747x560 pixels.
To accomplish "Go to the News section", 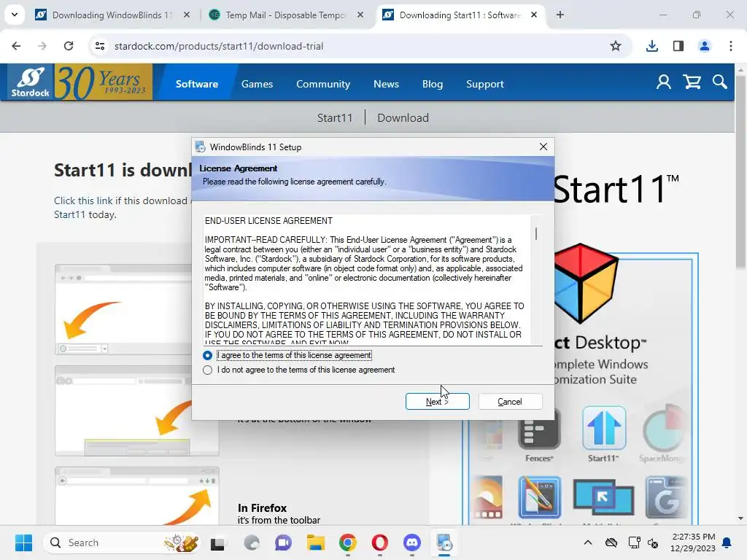I will point(386,84).
